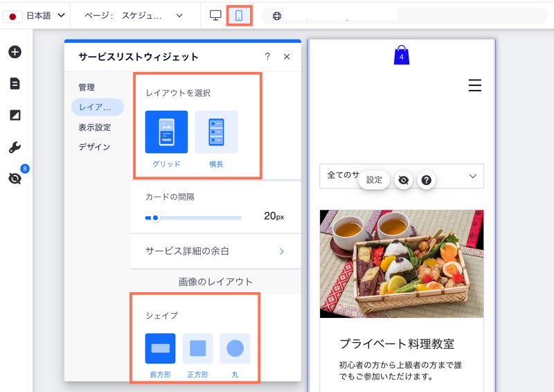Open hidden elements icon with badge 8

point(15,178)
